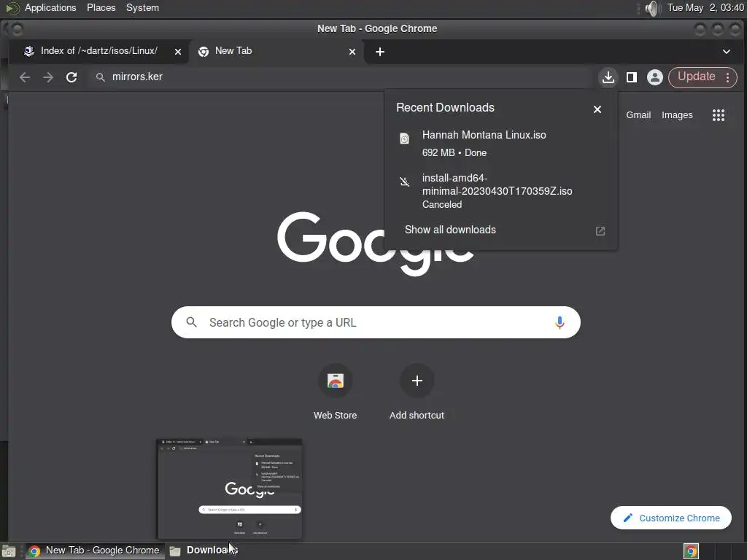747x560 pixels.
Task: Open the Places menu
Action: (101, 7)
